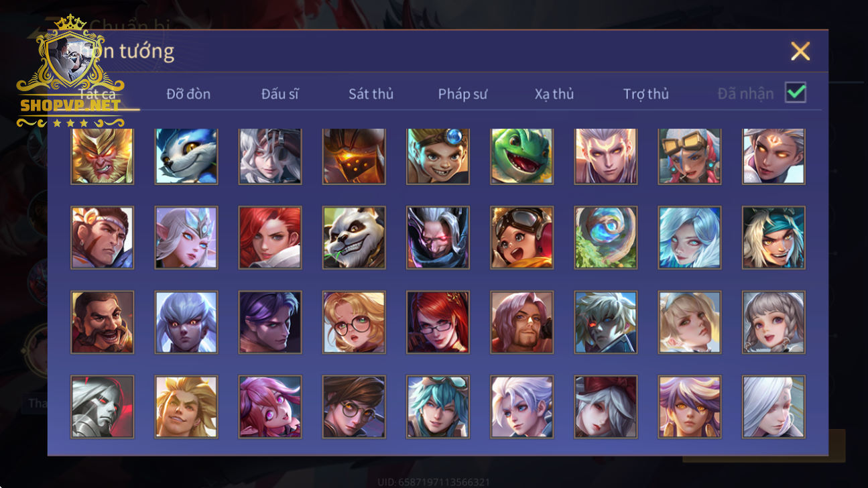Select the silver masked red-eyed hero

tap(103, 406)
